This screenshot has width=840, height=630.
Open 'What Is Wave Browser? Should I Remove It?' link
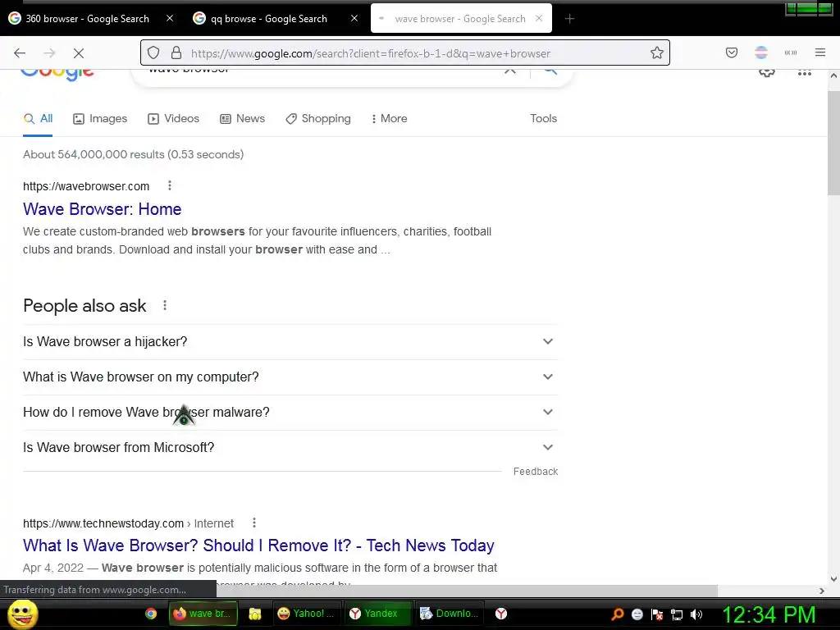pos(258,546)
